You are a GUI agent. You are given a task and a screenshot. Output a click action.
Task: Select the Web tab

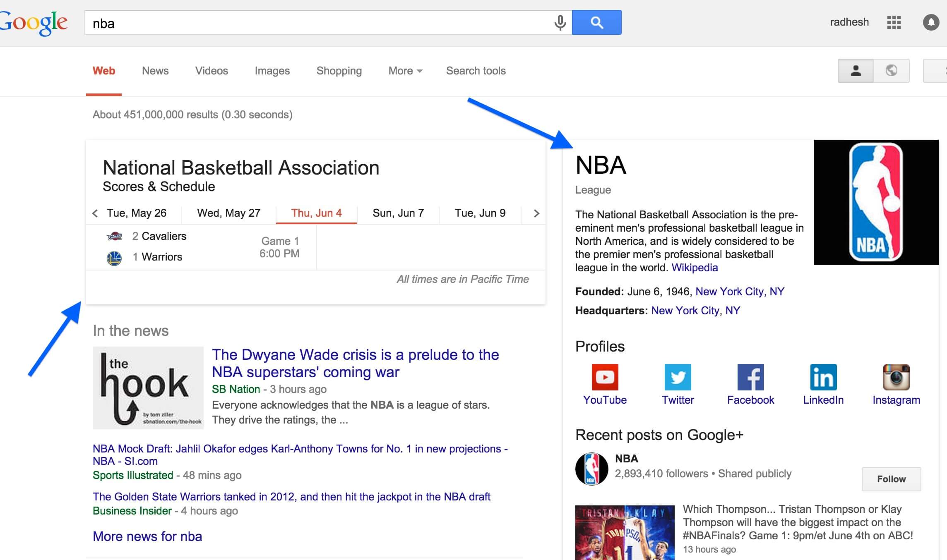[x=104, y=71]
